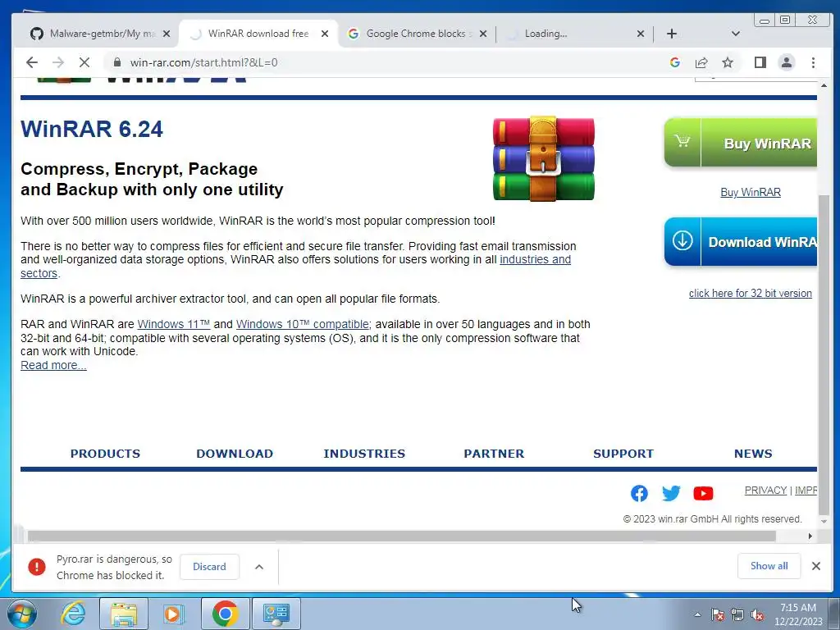Open the PARTNER menu
Screen dimensions: 840x630
pos(494,454)
